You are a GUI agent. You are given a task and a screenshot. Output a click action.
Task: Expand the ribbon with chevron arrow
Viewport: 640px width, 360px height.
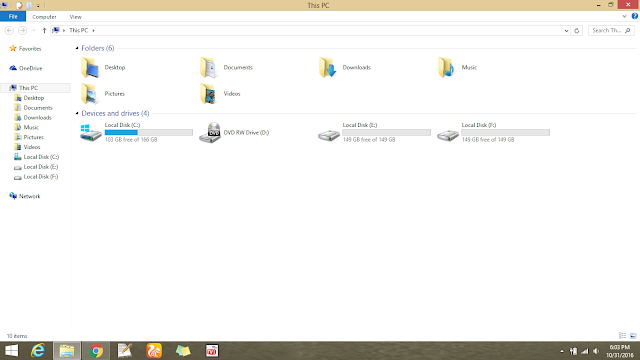point(624,16)
